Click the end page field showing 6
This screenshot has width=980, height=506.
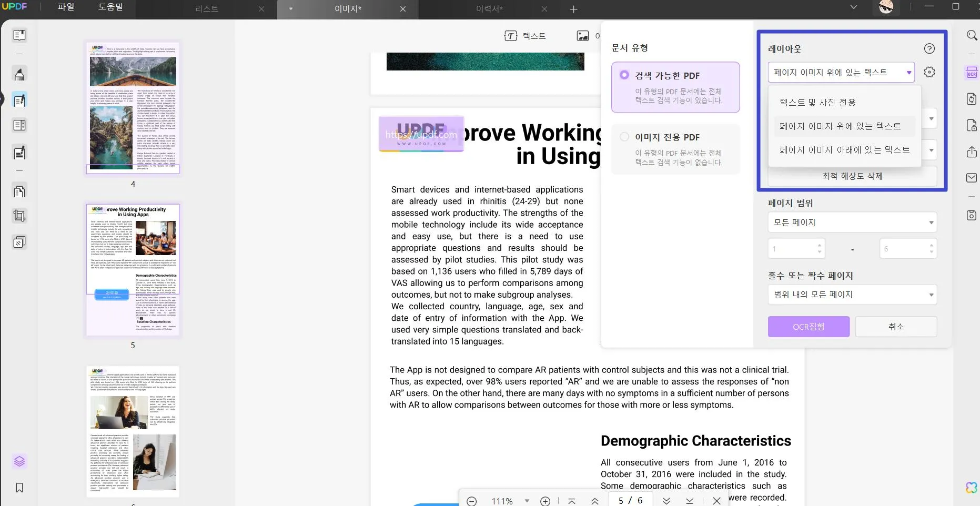[908, 249]
